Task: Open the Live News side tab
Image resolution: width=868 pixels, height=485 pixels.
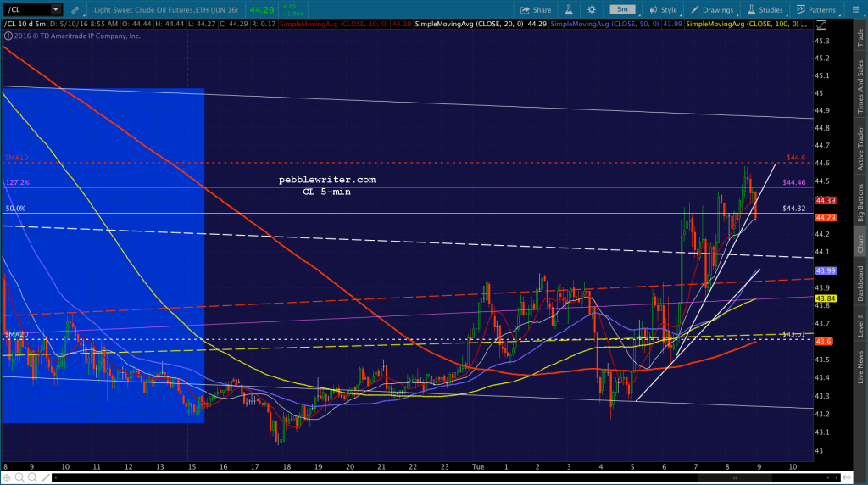Action: (860, 366)
